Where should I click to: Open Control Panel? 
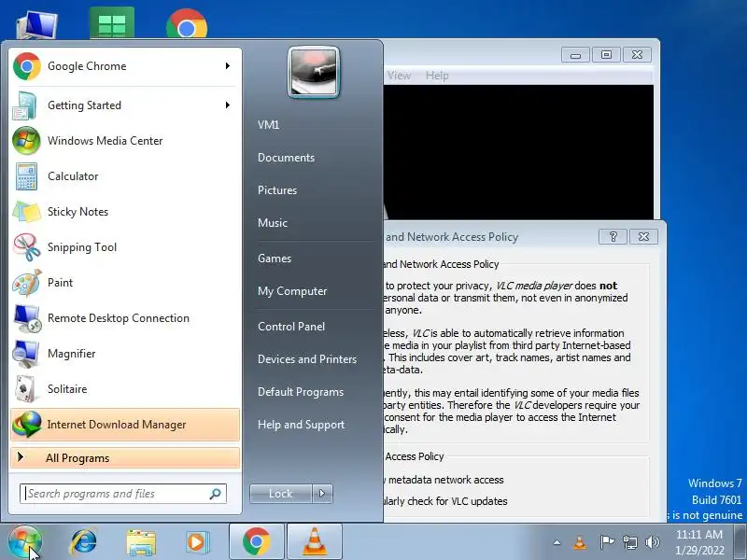(291, 327)
